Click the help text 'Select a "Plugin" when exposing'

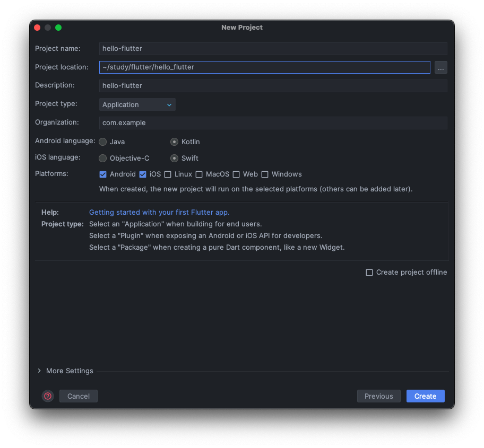point(205,236)
